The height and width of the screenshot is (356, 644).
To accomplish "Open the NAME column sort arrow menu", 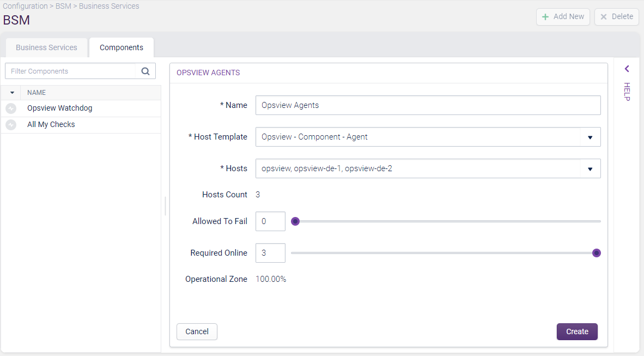I will (x=12, y=93).
